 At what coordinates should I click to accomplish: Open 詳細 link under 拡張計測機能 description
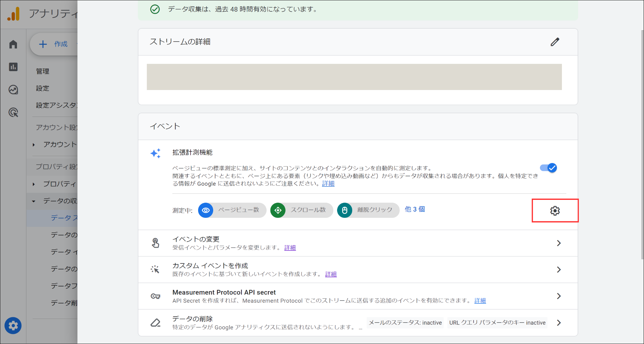[328, 183]
